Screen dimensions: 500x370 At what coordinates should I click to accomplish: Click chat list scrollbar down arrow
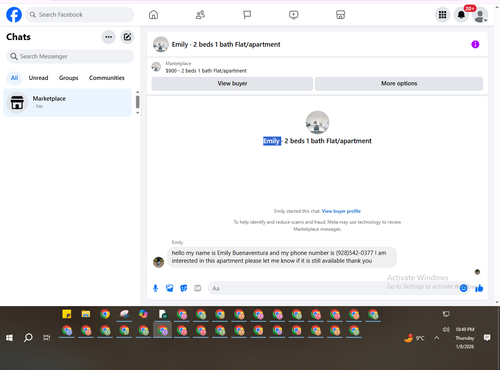point(138,113)
